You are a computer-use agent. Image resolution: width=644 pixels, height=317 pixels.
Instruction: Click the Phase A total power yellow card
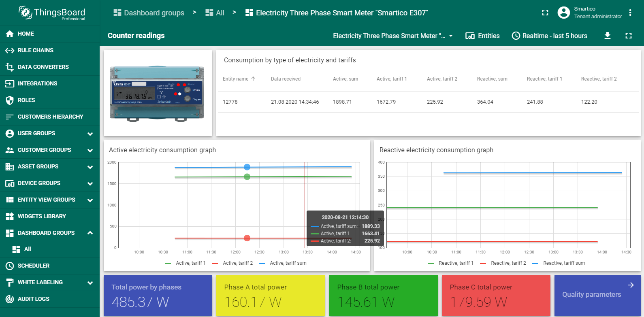pyautogui.click(x=270, y=296)
